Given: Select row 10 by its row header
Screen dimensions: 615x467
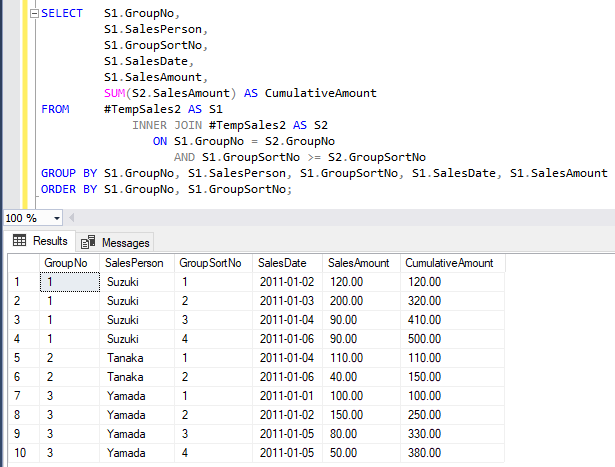Looking at the screenshot, I should pyautogui.click(x=19, y=454).
